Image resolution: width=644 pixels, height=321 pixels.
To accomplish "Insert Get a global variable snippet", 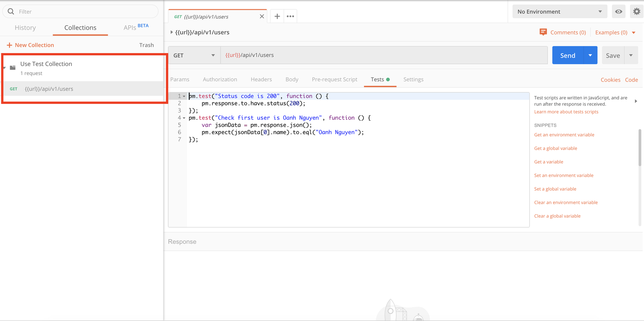I will click(x=555, y=148).
